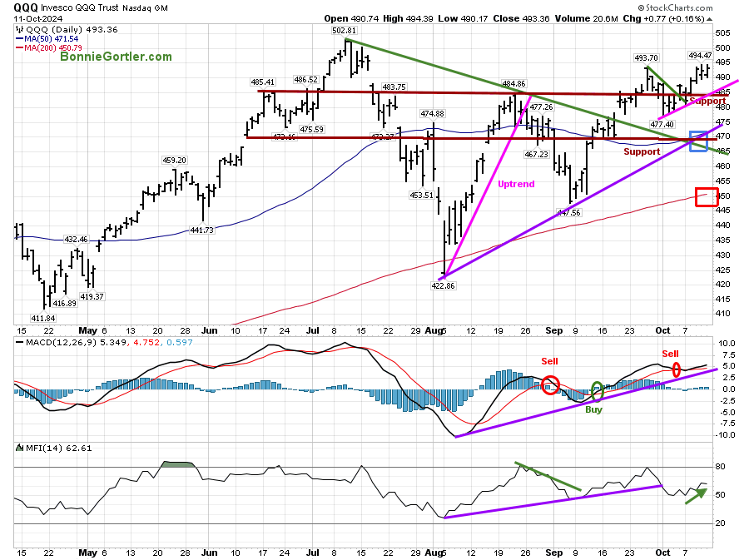Screen dimensions: 749x560
Task: Click the 493.70 price label
Action: point(647,58)
